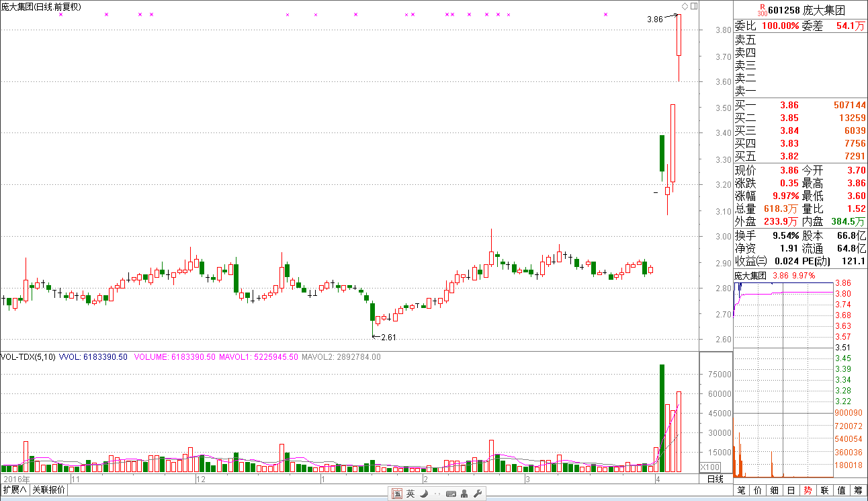The width and height of the screenshot is (868, 501).
Task: Switch to the 细 tab
Action: tap(775, 490)
